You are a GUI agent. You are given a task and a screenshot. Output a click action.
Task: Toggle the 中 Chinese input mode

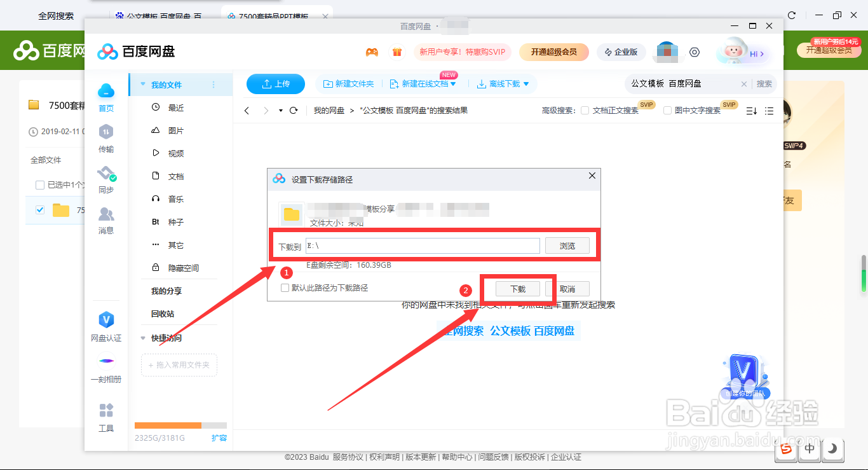(810, 448)
